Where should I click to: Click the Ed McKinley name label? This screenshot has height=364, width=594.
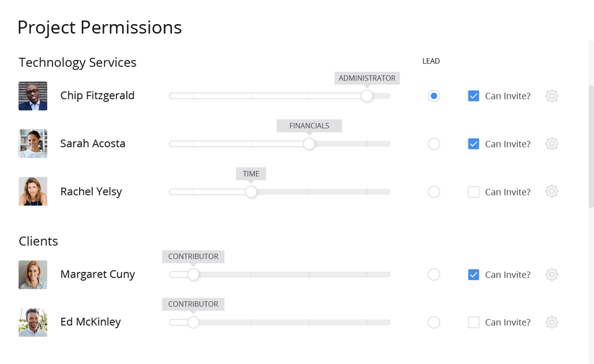pyautogui.click(x=90, y=322)
